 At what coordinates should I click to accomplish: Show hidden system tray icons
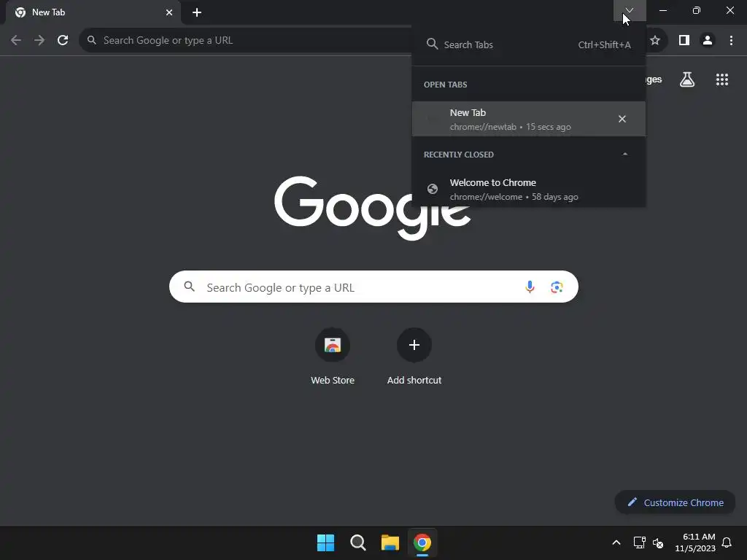(616, 542)
